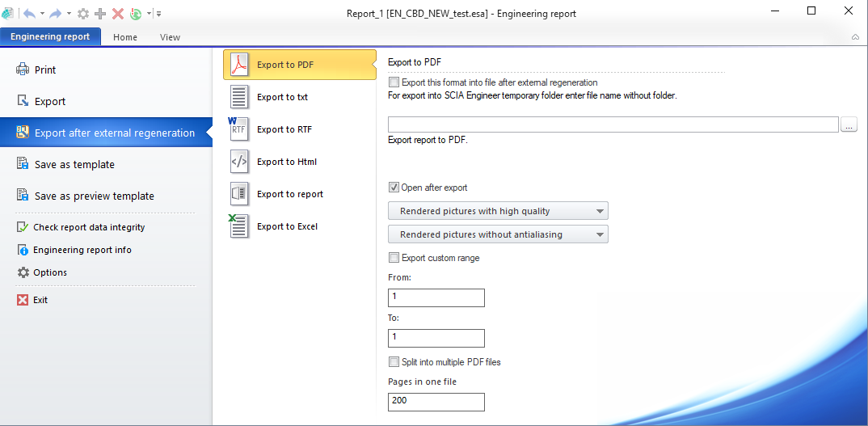Choose Export to Html option
Image resolution: width=868 pixels, height=426 pixels.
tap(286, 162)
